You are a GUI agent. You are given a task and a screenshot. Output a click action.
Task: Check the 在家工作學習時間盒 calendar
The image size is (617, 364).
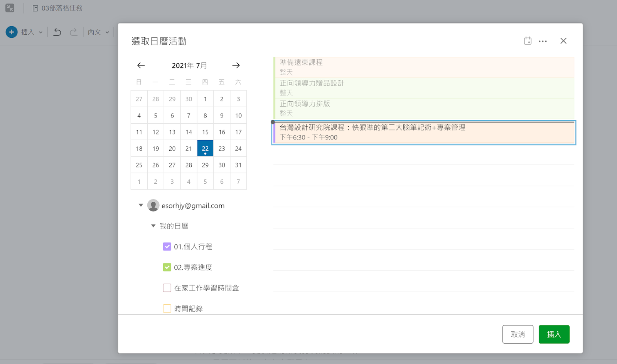point(167,288)
